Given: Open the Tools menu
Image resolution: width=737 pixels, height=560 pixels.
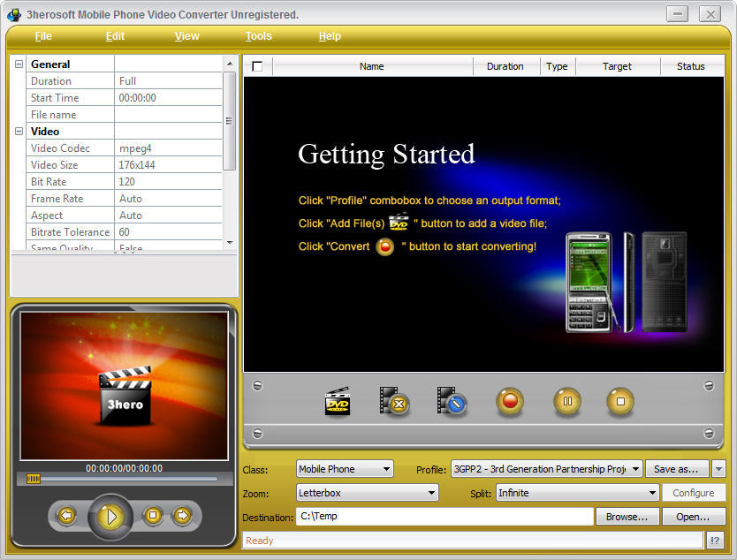Looking at the screenshot, I should tap(258, 36).
